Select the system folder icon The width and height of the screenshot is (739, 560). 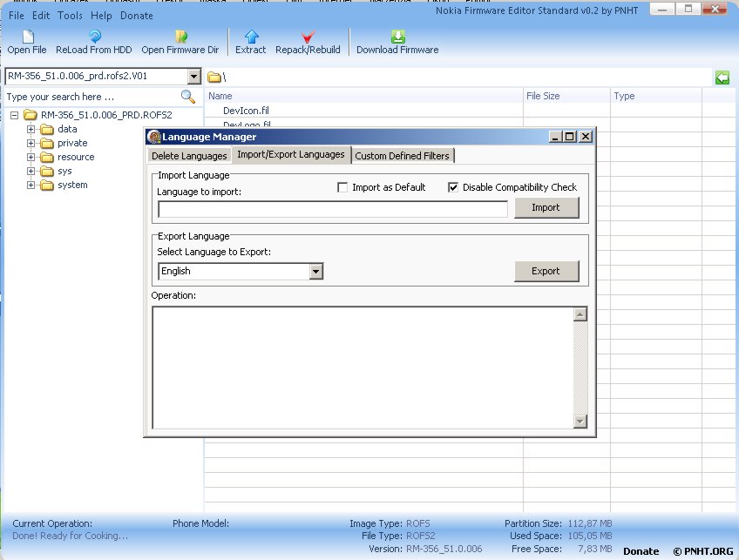click(x=47, y=186)
